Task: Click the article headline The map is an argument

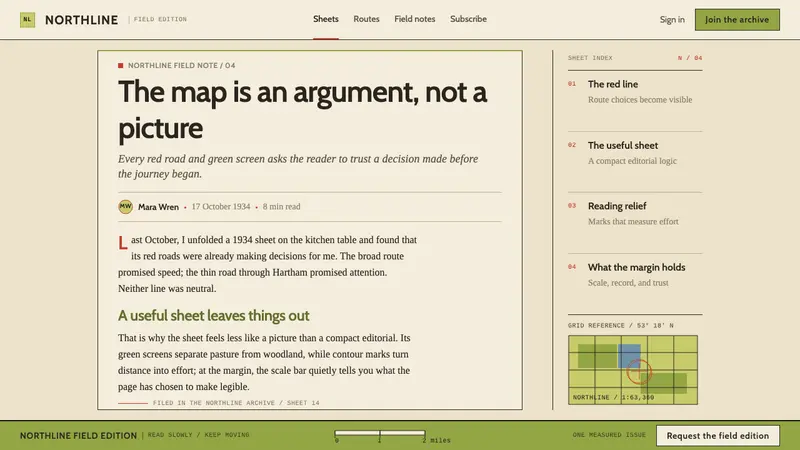Action: tap(303, 110)
